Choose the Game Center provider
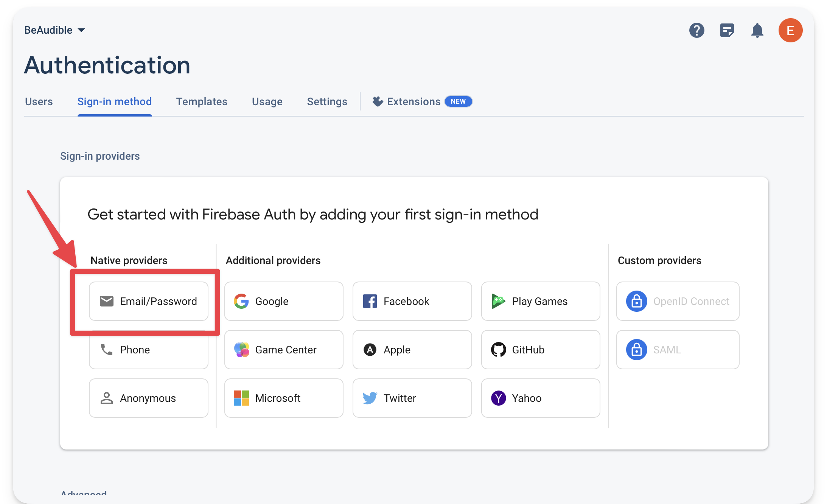827x504 pixels. click(x=283, y=350)
